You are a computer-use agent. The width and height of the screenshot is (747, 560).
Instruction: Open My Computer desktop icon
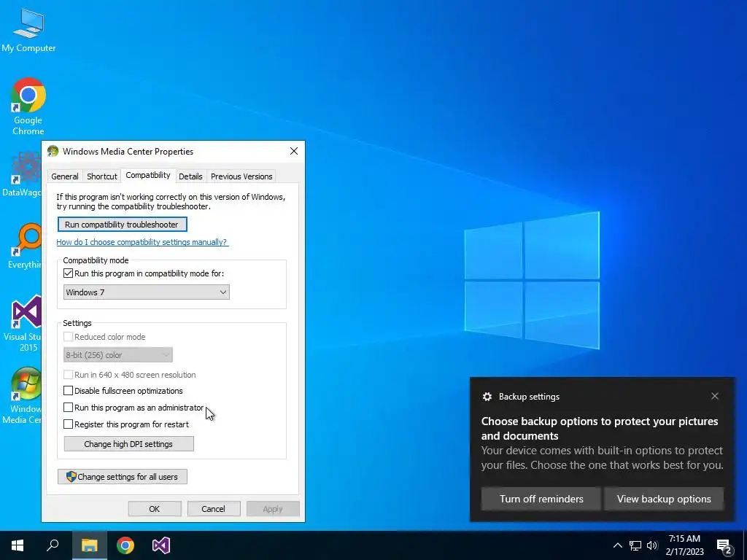tap(28, 30)
